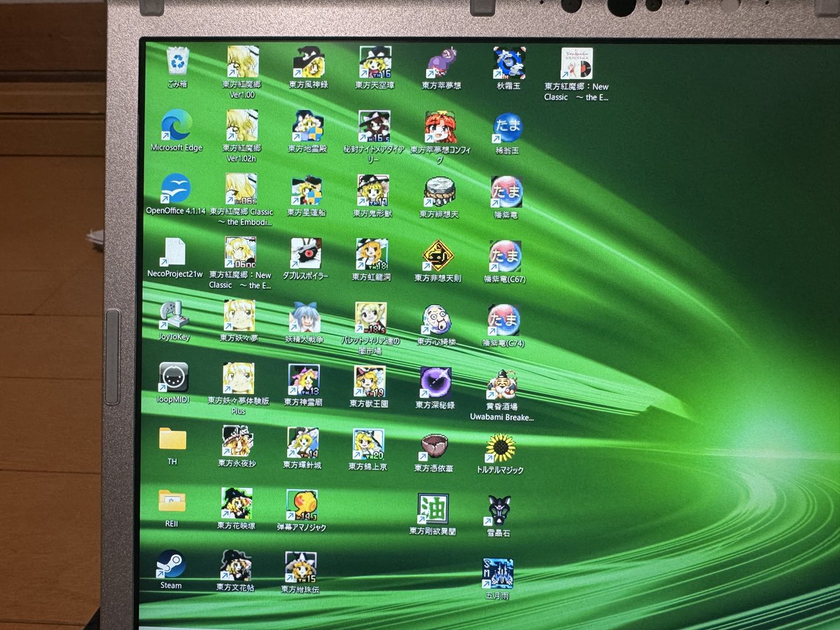Click the 妖精大戦争 Cirno icon

[x=304, y=317]
